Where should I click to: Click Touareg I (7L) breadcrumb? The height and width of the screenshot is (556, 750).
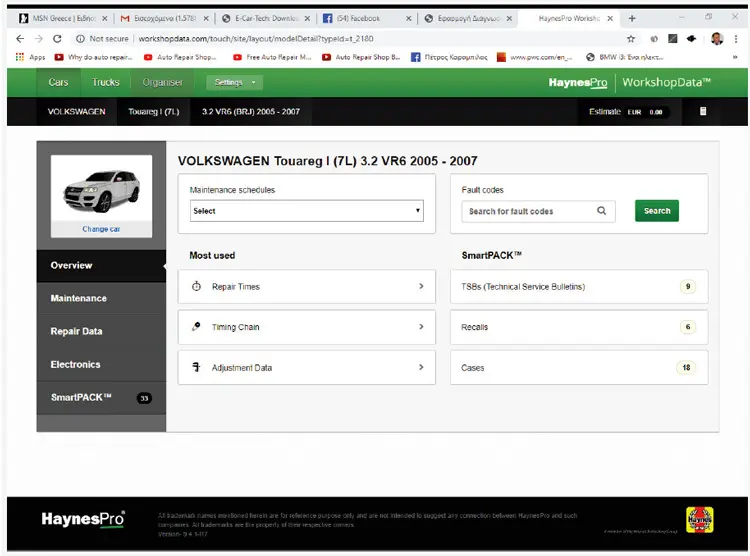[154, 111]
